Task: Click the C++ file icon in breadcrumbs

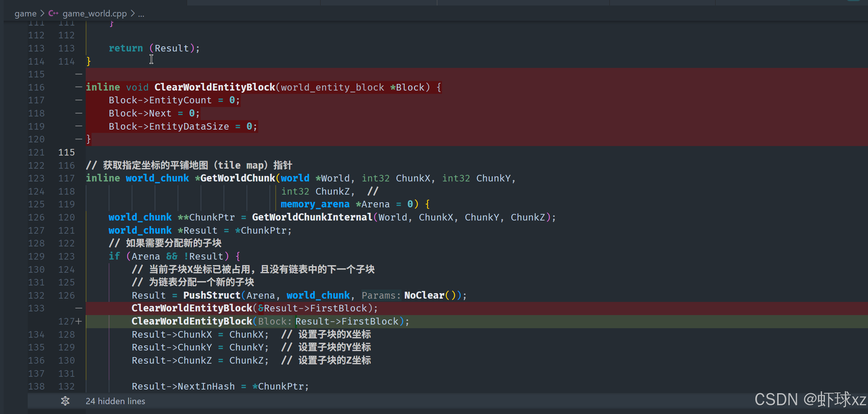Action: point(53,14)
